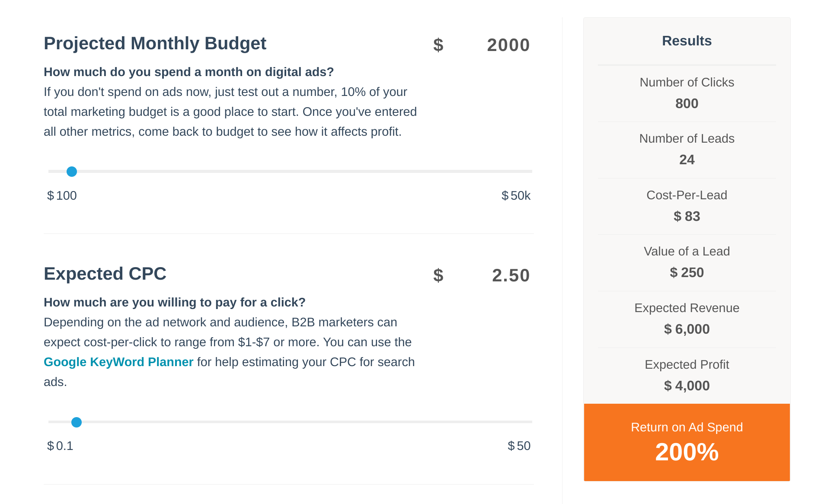Click the Value of a Lead $250

point(687,272)
